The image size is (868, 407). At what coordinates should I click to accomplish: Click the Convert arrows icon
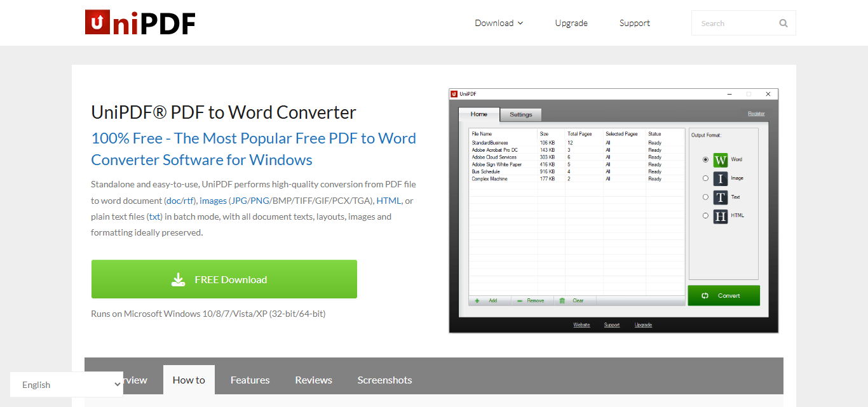tap(705, 296)
